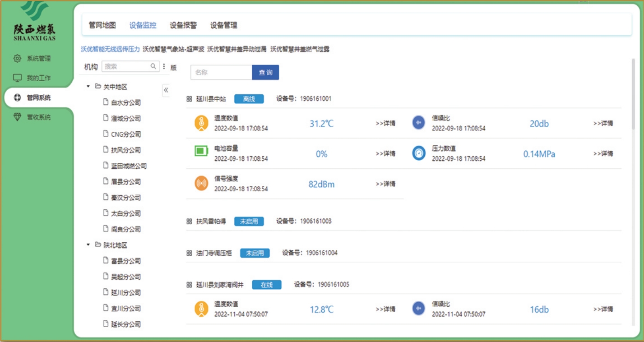Select 延长分公司 in the tree

[x=126, y=324]
